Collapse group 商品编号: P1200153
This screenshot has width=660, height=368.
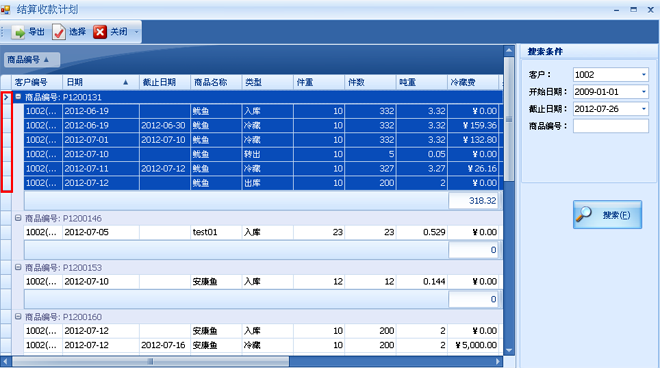18,267
